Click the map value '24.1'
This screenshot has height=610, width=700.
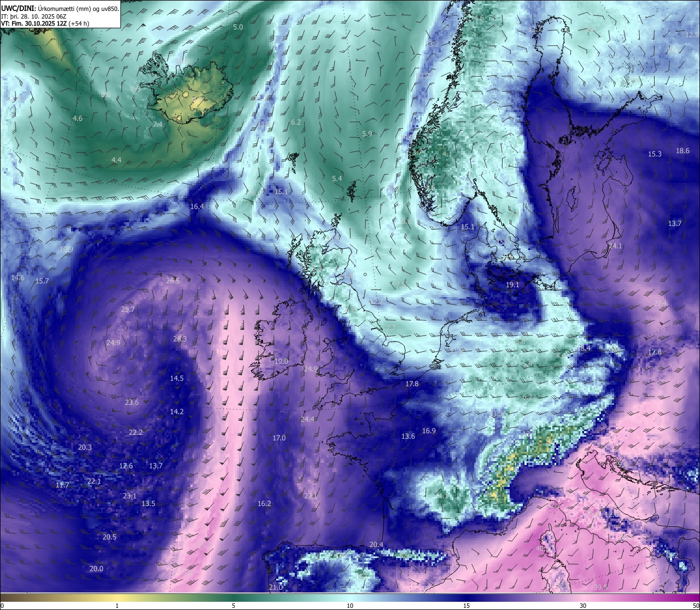pyautogui.click(x=615, y=246)
